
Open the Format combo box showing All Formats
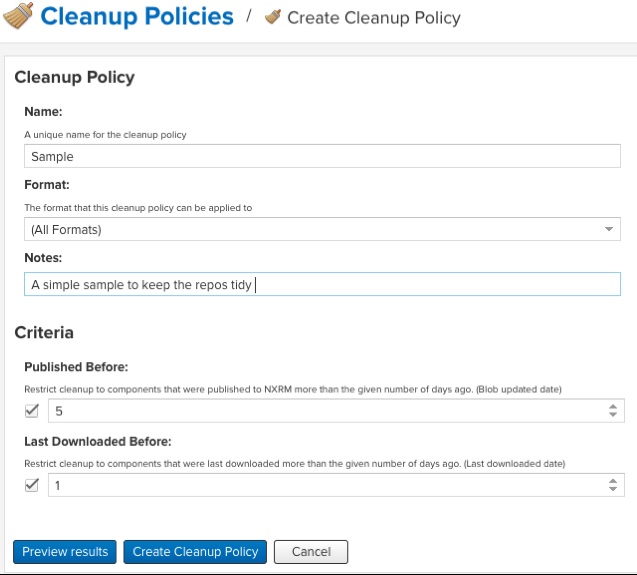coord(312,229)
